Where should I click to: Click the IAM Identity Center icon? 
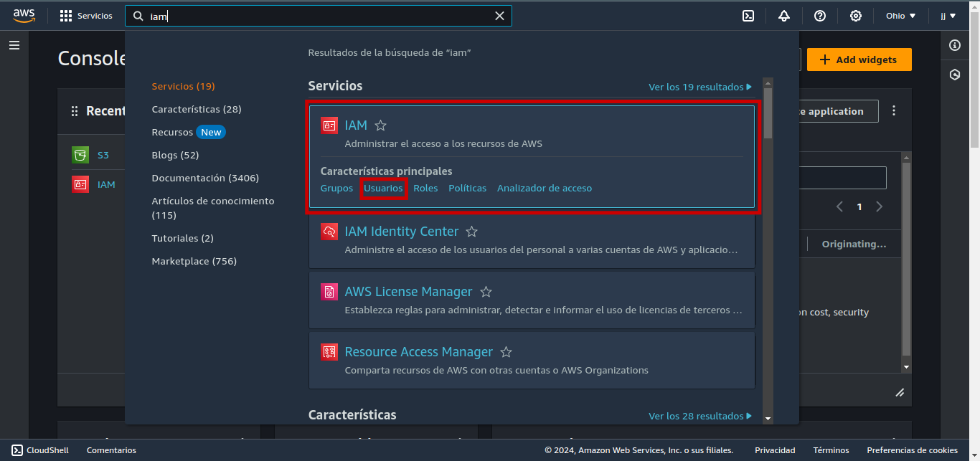pyautogui.click(x=329, y=232)
